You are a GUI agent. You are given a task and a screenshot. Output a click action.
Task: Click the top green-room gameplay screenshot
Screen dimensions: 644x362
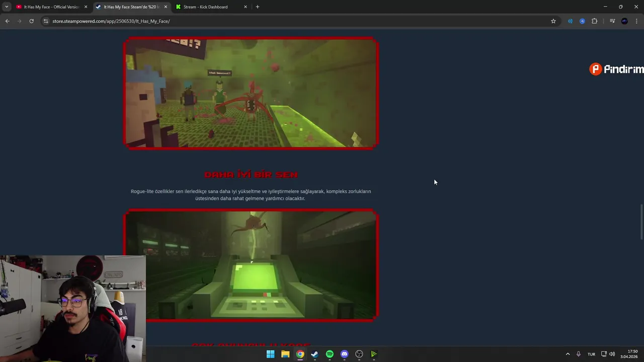[251, 93]
